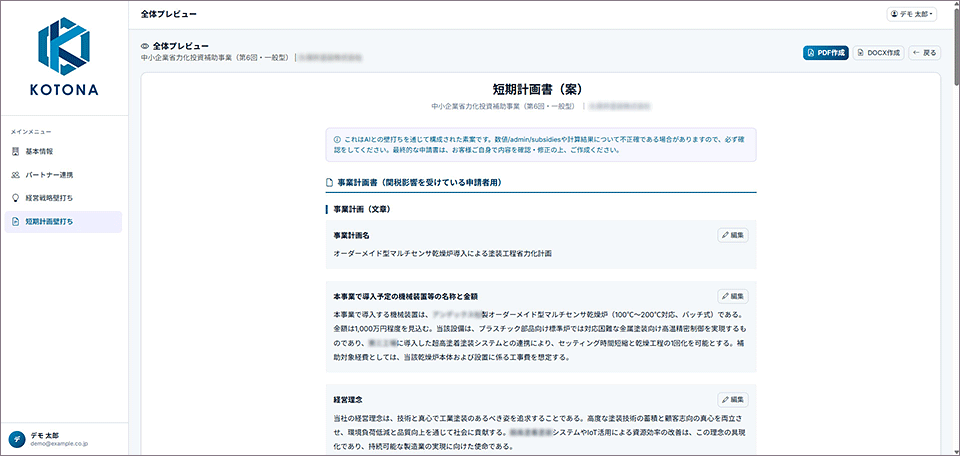Click the 基本情報 building icon
This screenshot has height=456, width=960.
click(x=15, y=151)
